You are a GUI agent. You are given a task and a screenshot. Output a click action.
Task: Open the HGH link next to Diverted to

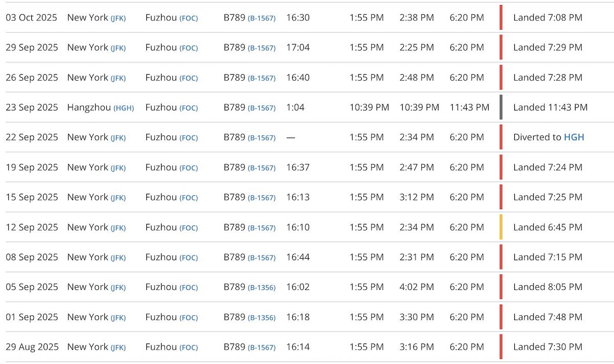click(x=574, y=138)
